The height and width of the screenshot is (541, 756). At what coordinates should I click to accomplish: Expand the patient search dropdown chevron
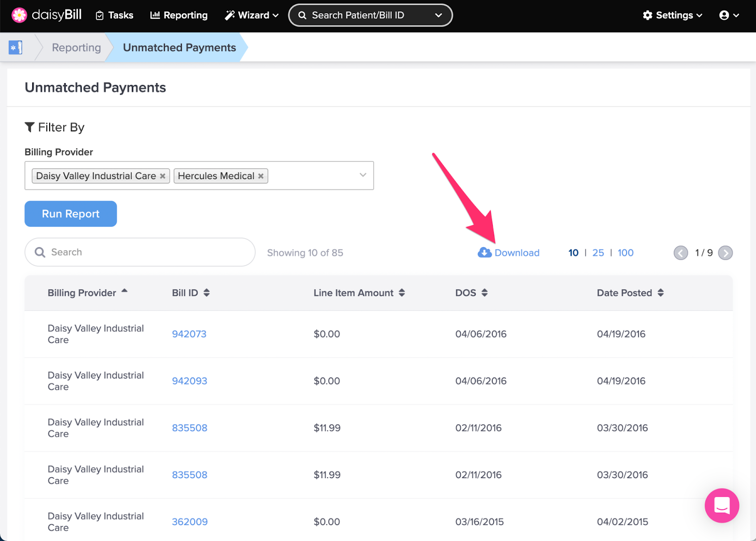coord(438,15)
